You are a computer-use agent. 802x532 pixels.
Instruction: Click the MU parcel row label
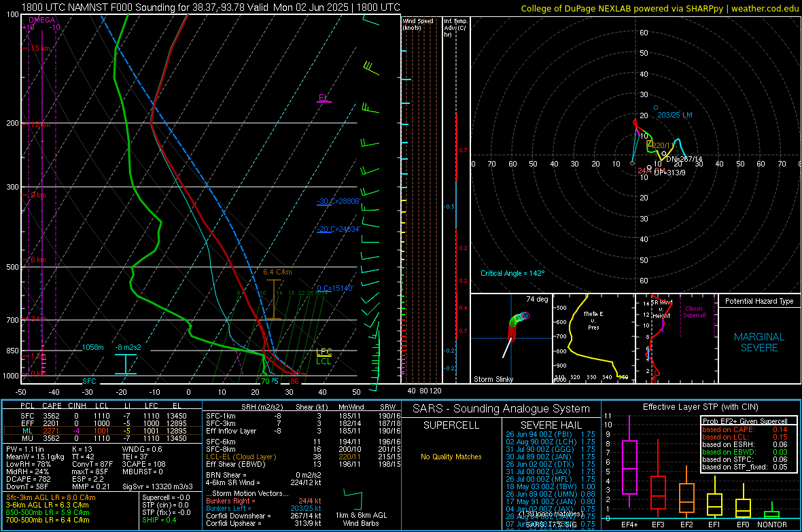click(x=27, y=438)
